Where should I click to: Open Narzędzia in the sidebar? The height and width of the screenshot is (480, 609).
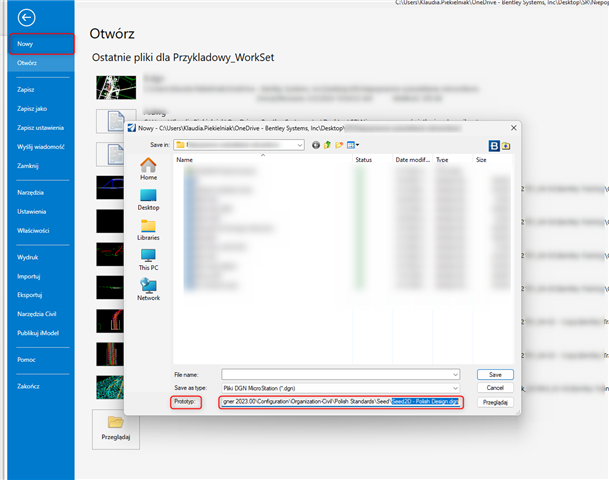click(30, 193)
